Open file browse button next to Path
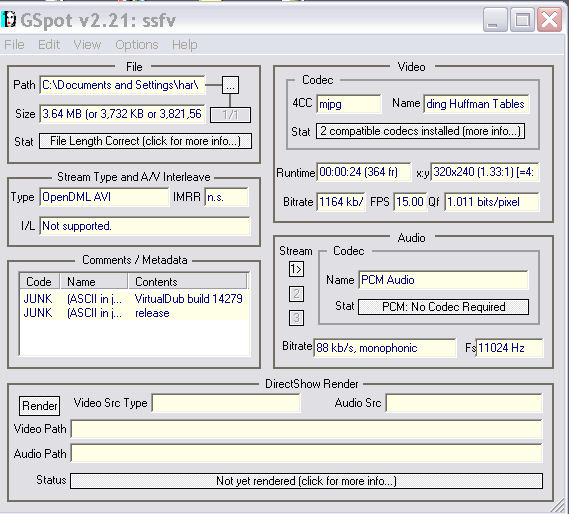The height and width of the screenshot is (514, 569). [230, 85]
